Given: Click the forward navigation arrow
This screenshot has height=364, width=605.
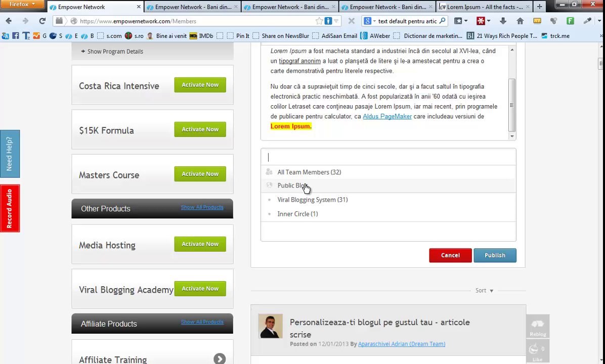Looking at the screenshot, I should click(x=25, y=21).
